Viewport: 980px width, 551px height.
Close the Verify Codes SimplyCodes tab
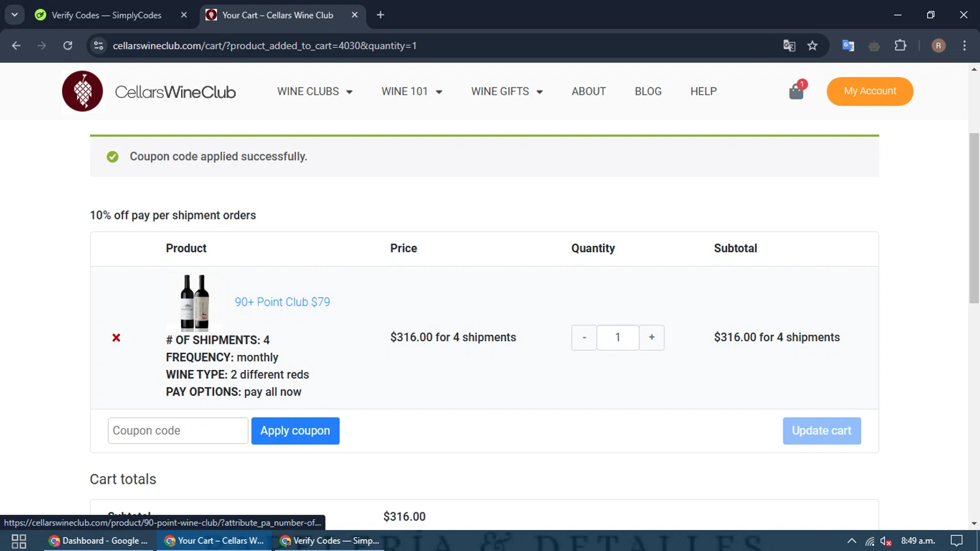(184, 15)
